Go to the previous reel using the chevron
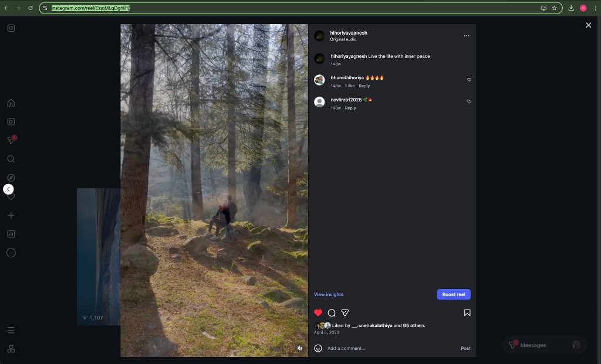Image resolution: width=601 pixels, height=364 pixels. 8,189
